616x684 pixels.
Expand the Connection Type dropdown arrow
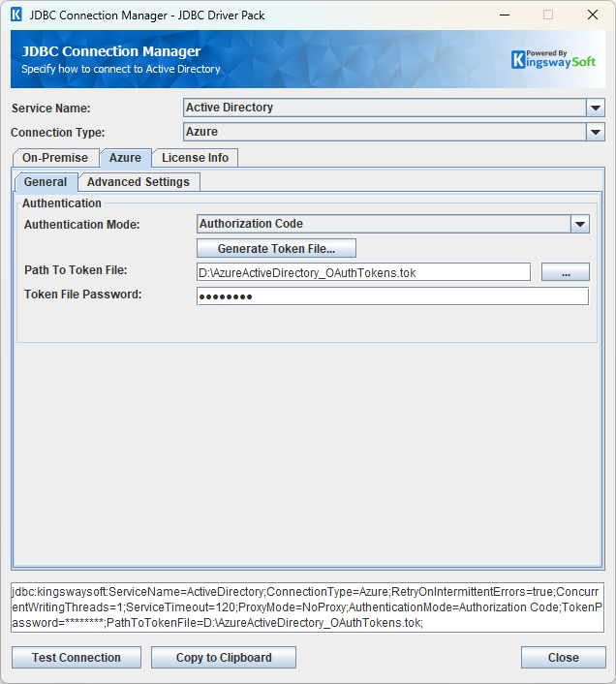click(x=596, y=132)
